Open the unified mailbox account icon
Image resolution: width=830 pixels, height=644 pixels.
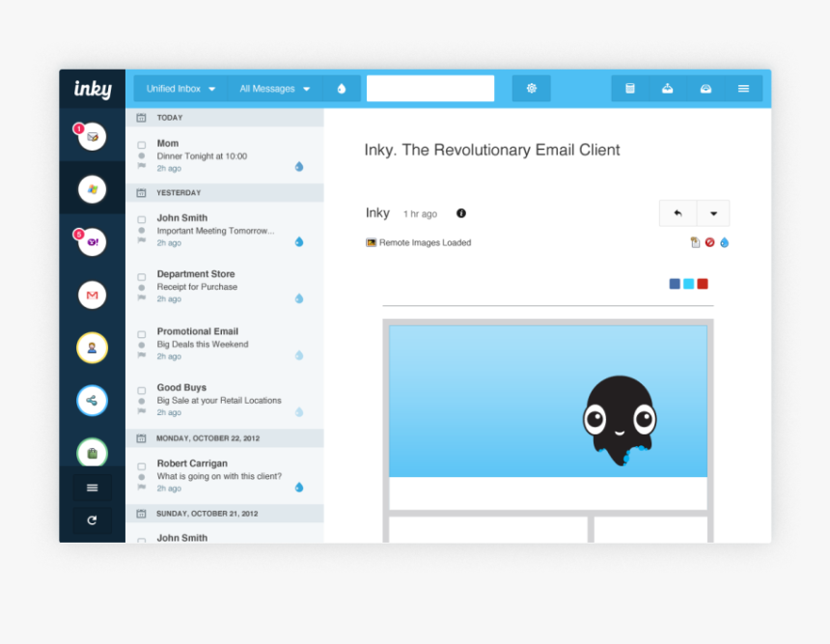pos(92,137)
